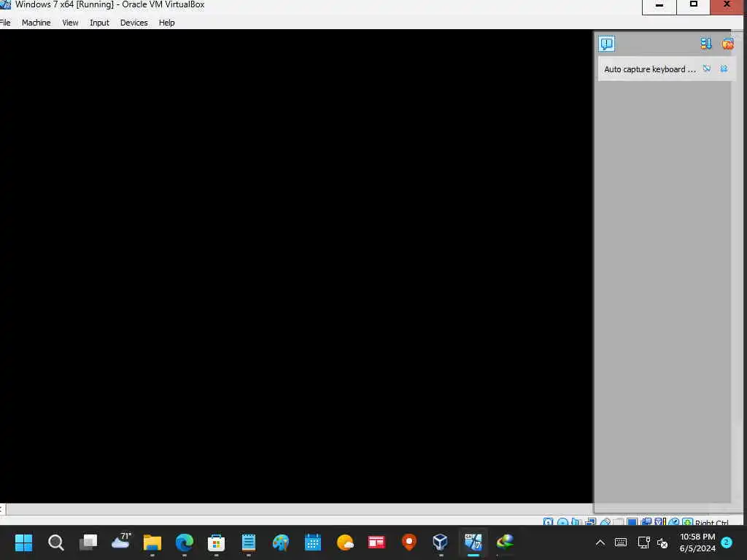This screenshot has width=747, height=560.
Task: Toggle keep finished progresses icon
Action: click(706, 44)
